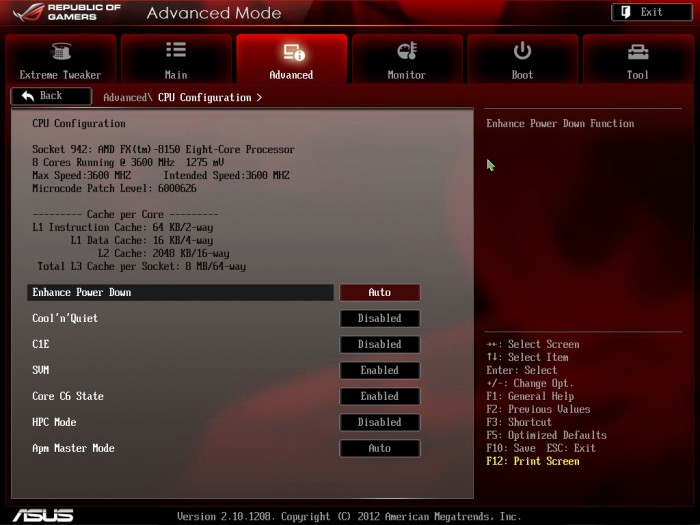Image resolution: width=700 pixels, height=525 pixels.
Task: Exit the BIOS using Exit button
Action: (x=651, y=12)
